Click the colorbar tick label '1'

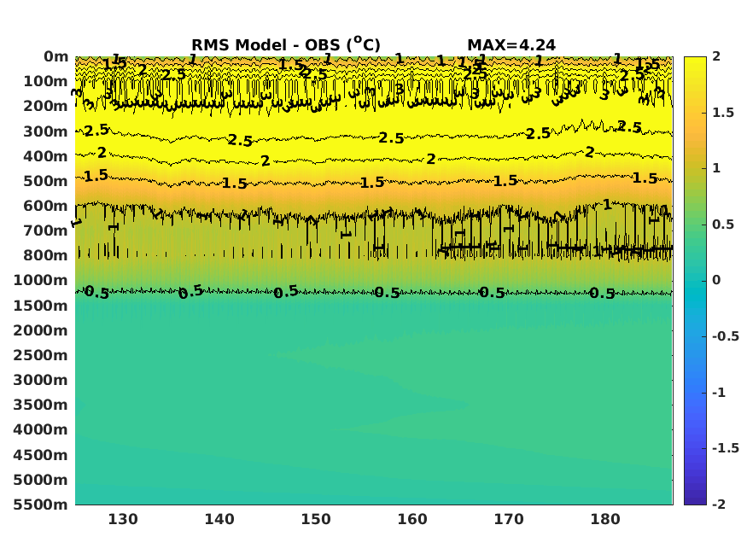point(716,168)
